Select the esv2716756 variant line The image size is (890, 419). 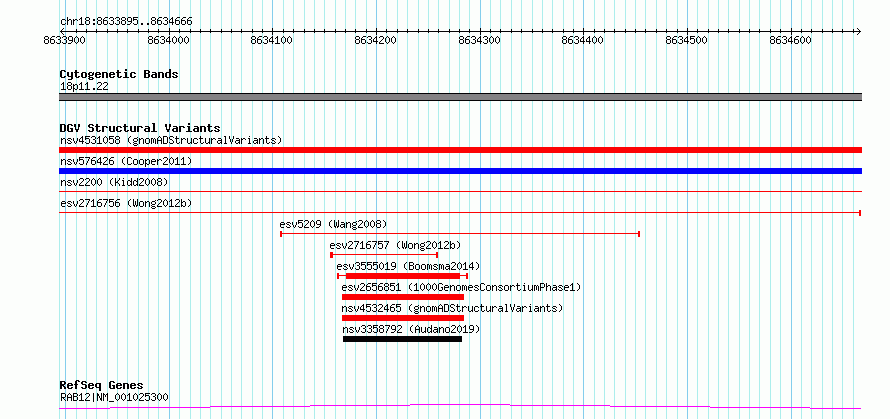point(460,213)
